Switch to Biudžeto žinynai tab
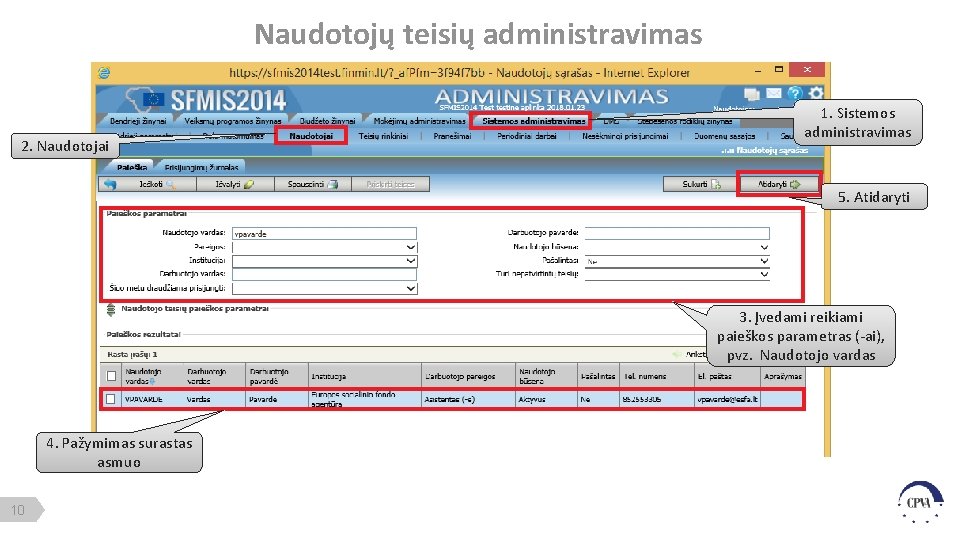 [x=328, y=121]
